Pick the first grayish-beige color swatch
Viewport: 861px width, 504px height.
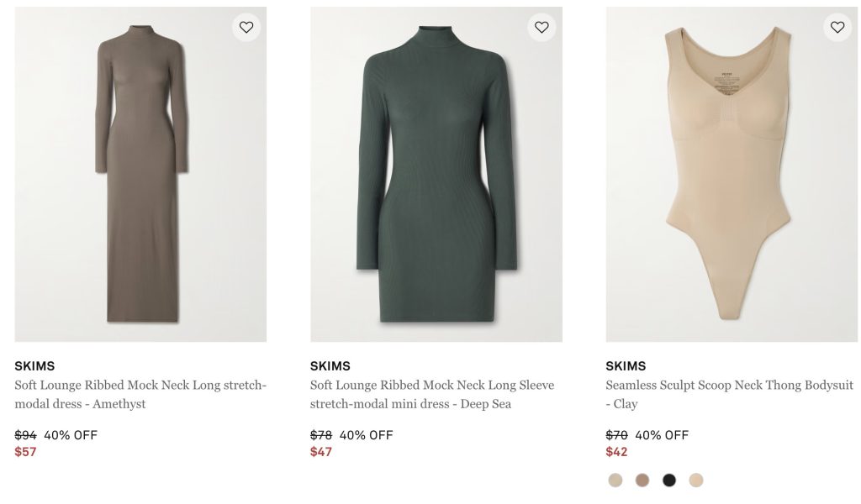click(x=615, y=480)
